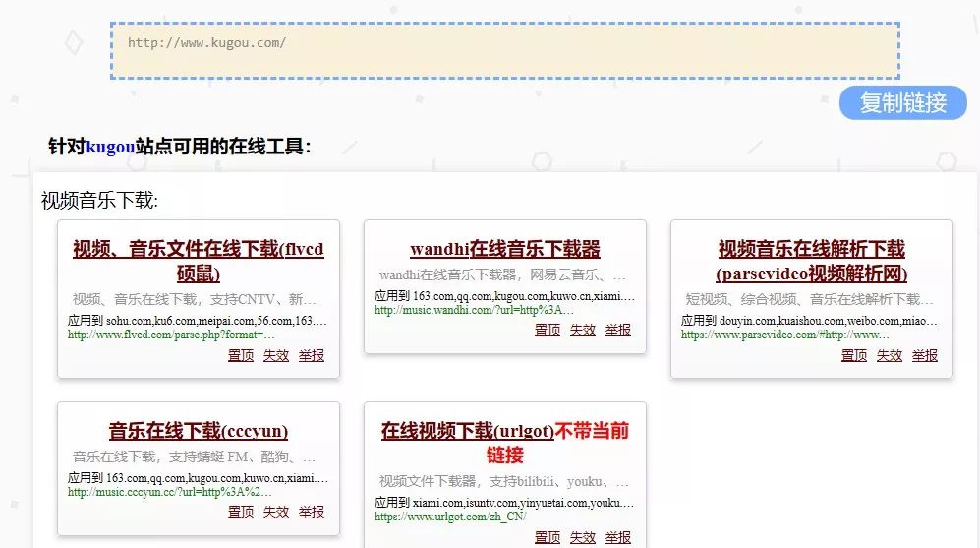
Task: Click 应用到 xiami.com,isuntv.com text
Action: (504, 503)
